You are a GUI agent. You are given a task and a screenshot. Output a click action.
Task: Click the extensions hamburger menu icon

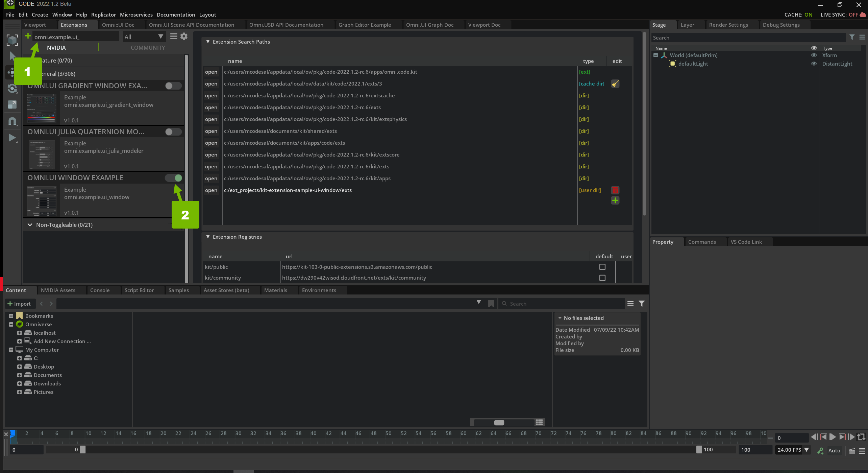(173, 37)
